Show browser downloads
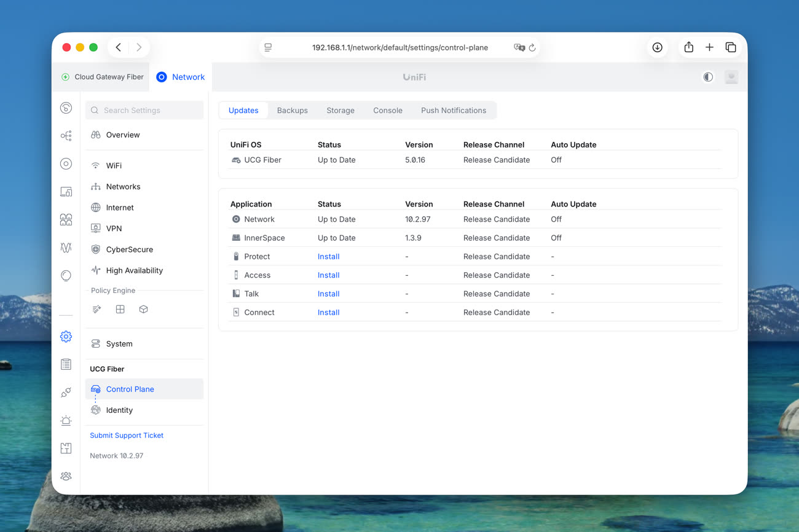 (x=657, y=47)
